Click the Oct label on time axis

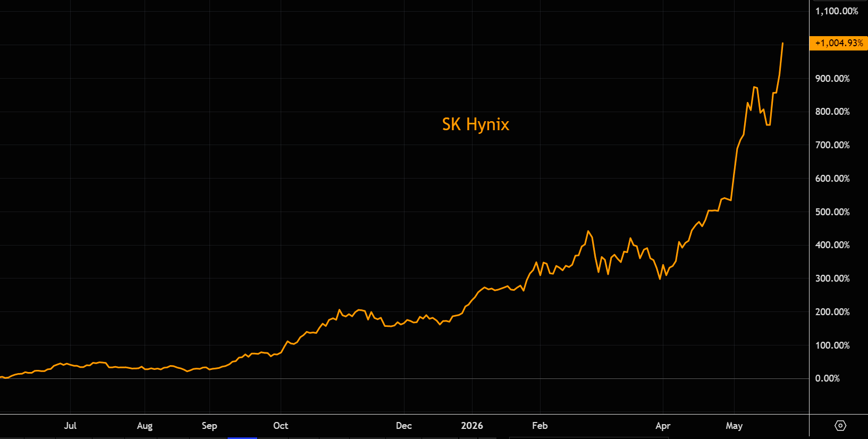point(281,426)
